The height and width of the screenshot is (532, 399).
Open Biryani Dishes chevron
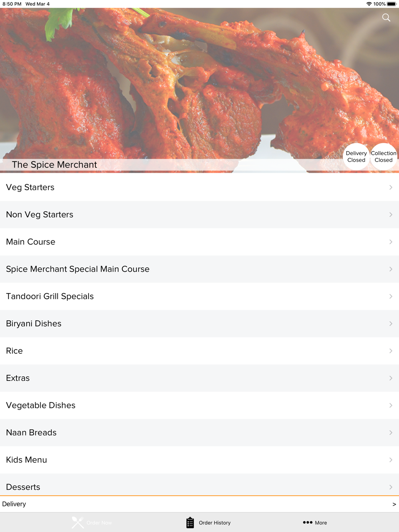[391, 324]
